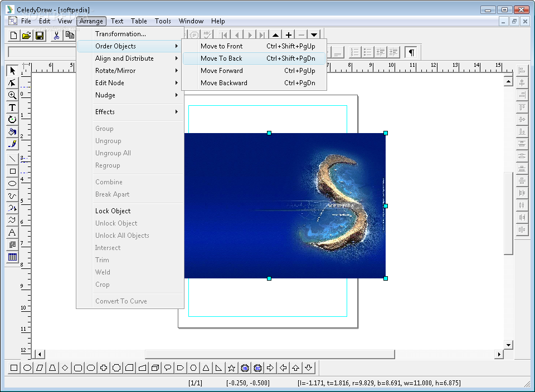Image resolution: width=535 pixels, height=392 pixels.
Task: Click the New document icon
Action: (x=13, y=36)
